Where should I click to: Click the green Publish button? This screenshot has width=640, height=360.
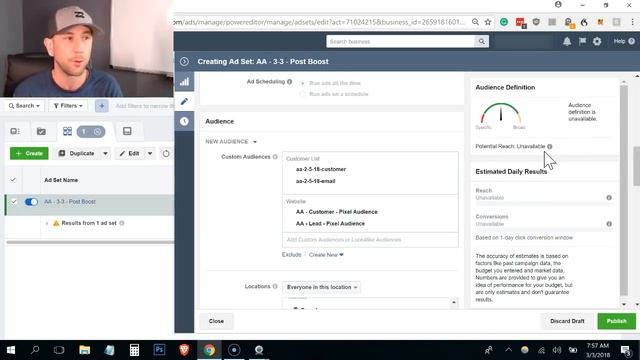click(616, 321)
